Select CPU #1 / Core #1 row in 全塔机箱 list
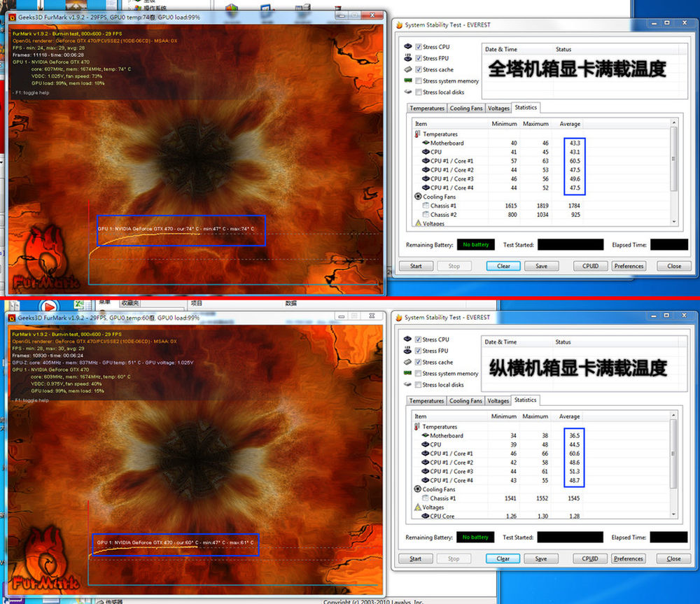 click(x=542, y=161)
